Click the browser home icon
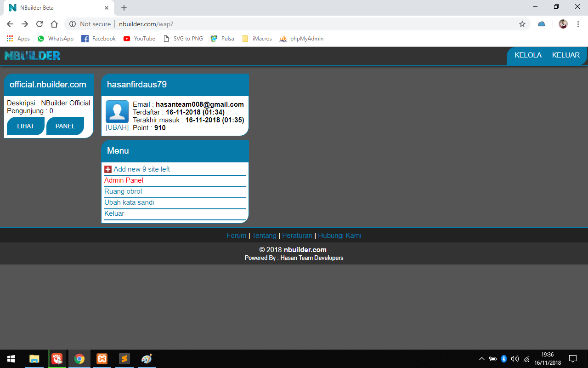 [x=54, y=24]
